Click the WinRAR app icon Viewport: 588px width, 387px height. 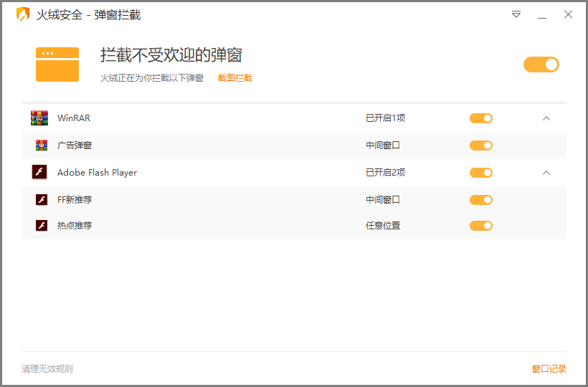(39, 118)
